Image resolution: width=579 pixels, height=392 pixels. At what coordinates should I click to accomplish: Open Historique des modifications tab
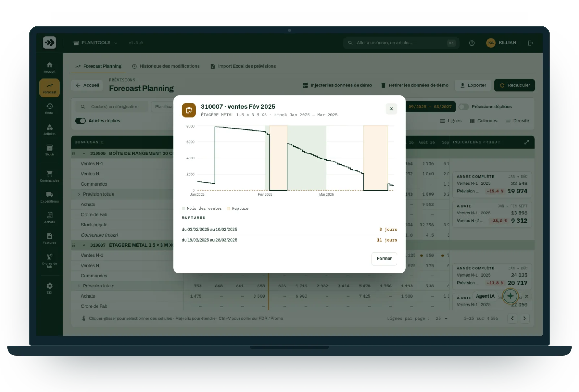[x=166, y=66]
